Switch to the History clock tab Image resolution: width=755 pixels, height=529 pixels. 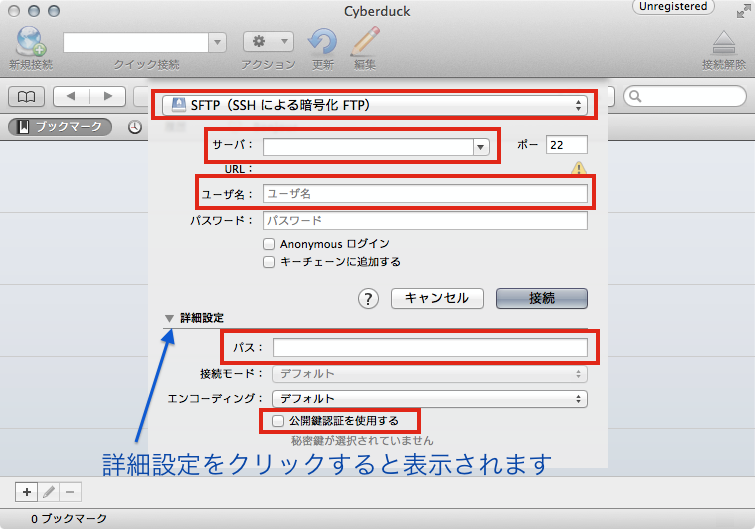click(x=135, y=127)
